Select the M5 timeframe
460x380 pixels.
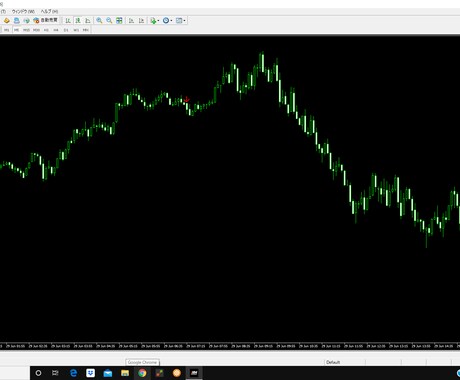coord(16,30)
